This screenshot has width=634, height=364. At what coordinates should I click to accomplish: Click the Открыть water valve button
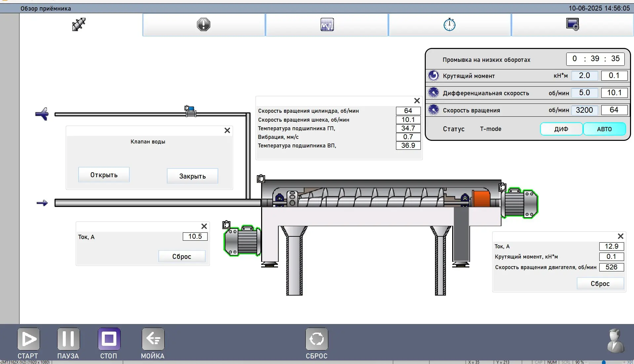coord(104,175)
